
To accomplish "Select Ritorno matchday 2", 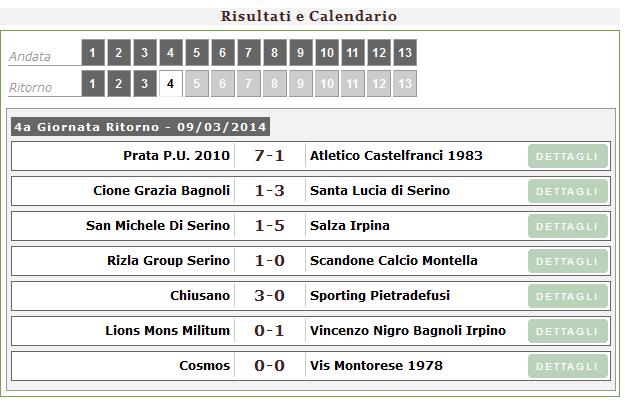I will click(118, 84).
